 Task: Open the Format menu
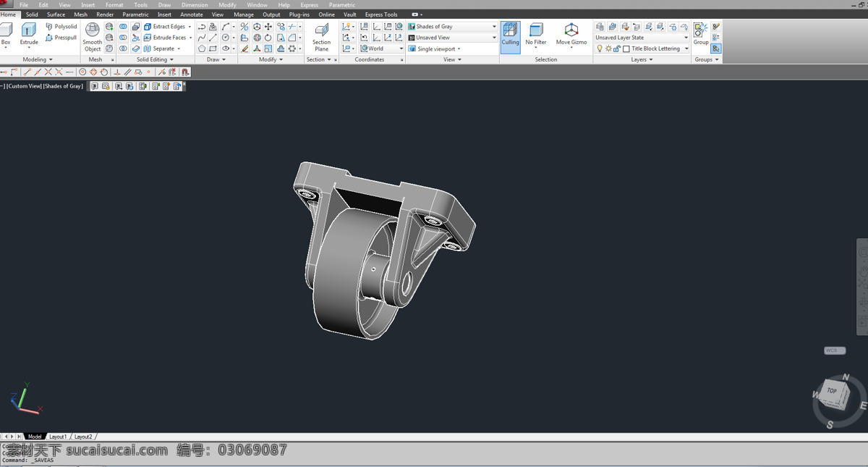pos(114,4)
